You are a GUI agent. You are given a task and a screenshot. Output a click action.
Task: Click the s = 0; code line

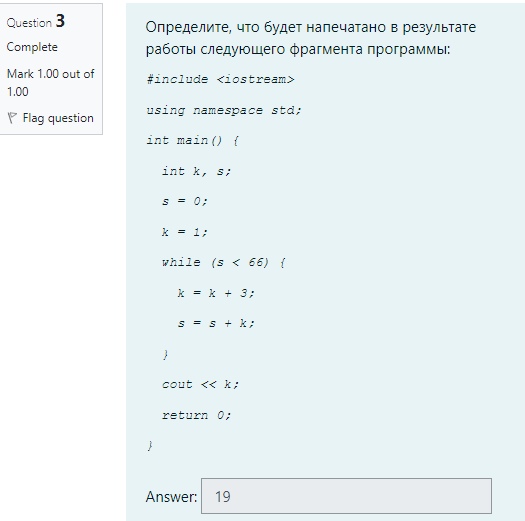(185, 202)
